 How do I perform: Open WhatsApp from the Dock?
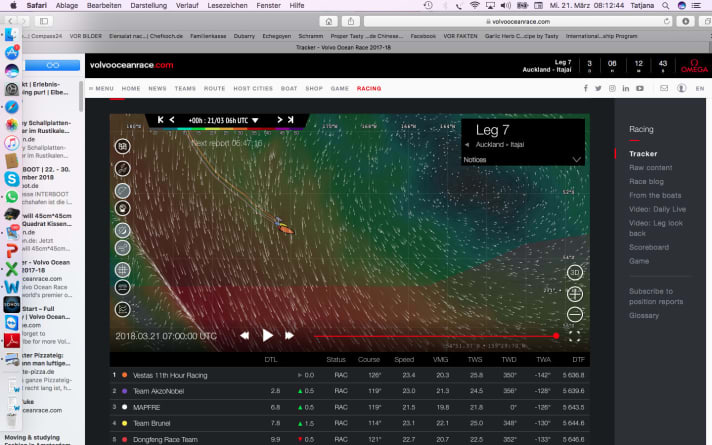click(12, 197)
